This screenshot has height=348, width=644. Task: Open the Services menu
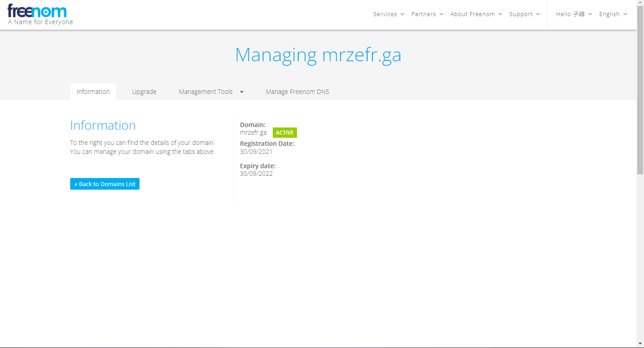pyautogui.click(x=385, y=14)
